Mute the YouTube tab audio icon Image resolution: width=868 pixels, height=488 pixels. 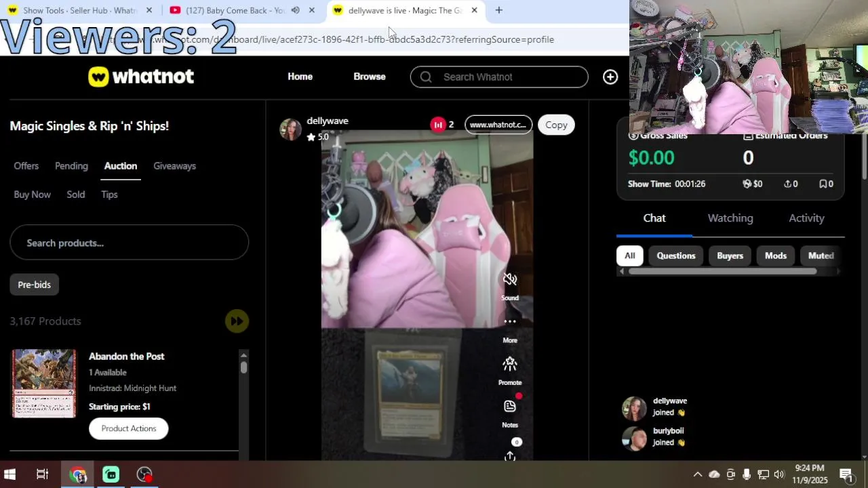[x=296, y=10]
